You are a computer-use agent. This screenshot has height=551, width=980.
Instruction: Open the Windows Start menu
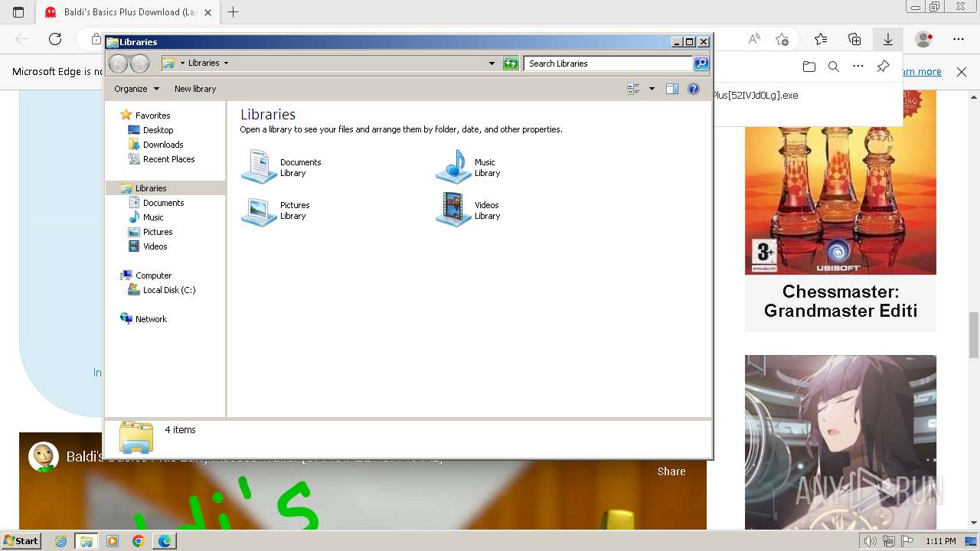21,541
